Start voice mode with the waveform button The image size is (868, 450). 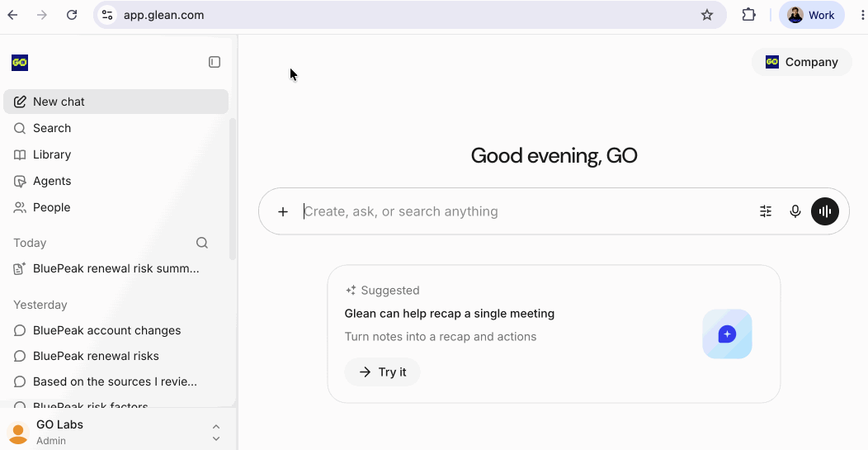[825, 211]
